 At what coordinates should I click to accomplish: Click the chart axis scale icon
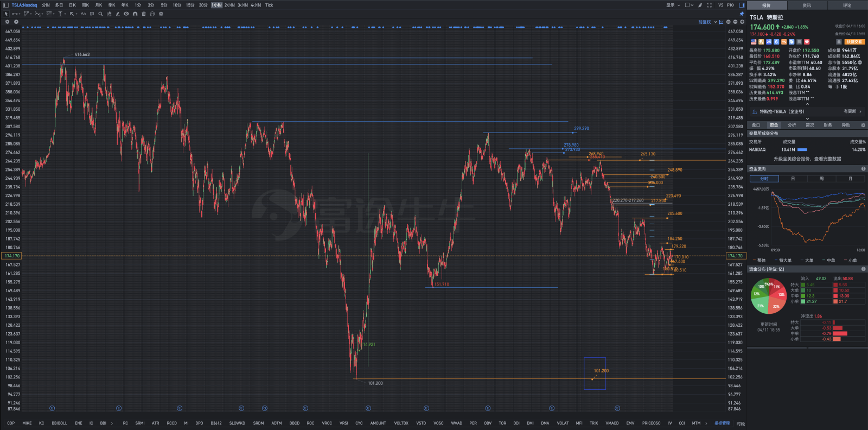tap(721, 22)
